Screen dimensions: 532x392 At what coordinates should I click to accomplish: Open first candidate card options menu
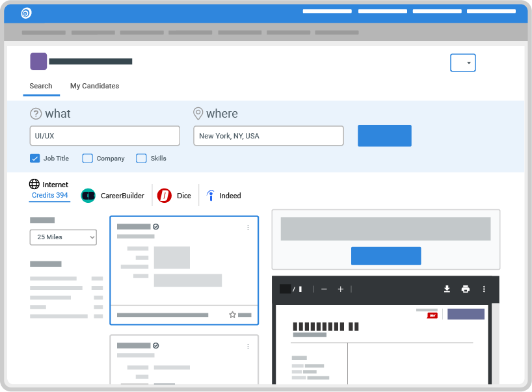tap(248, 228)
